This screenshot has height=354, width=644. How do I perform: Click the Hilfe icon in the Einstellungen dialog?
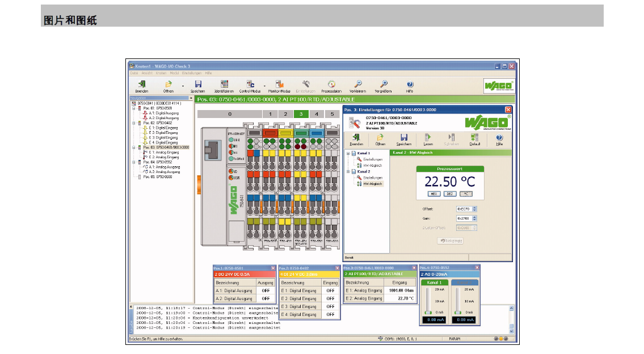(499, 137)
